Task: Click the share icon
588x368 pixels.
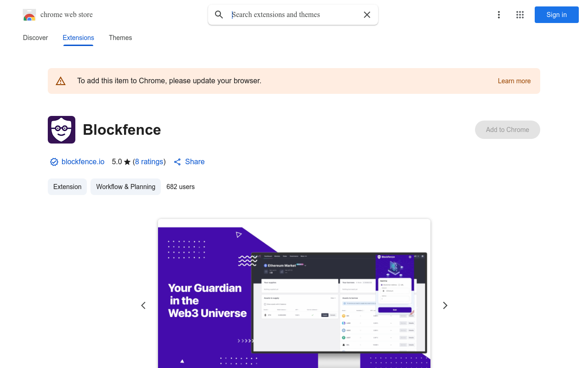Action: click(x=177, y=162)
